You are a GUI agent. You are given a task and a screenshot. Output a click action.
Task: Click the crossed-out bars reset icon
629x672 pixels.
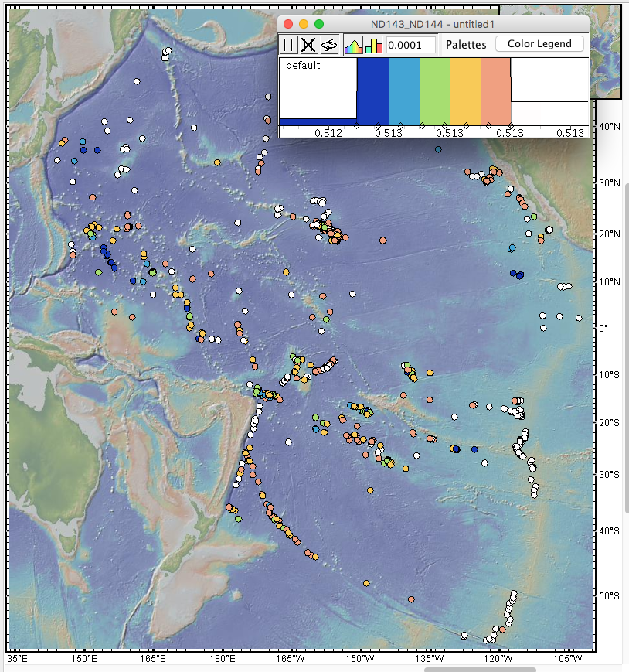tap(308, 45)
